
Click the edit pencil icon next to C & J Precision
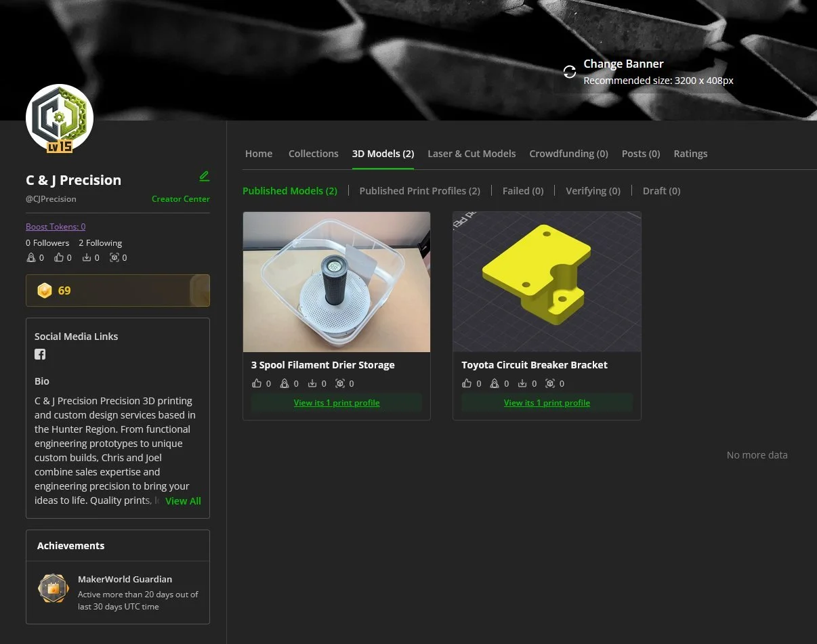click(x=204, y=175)
